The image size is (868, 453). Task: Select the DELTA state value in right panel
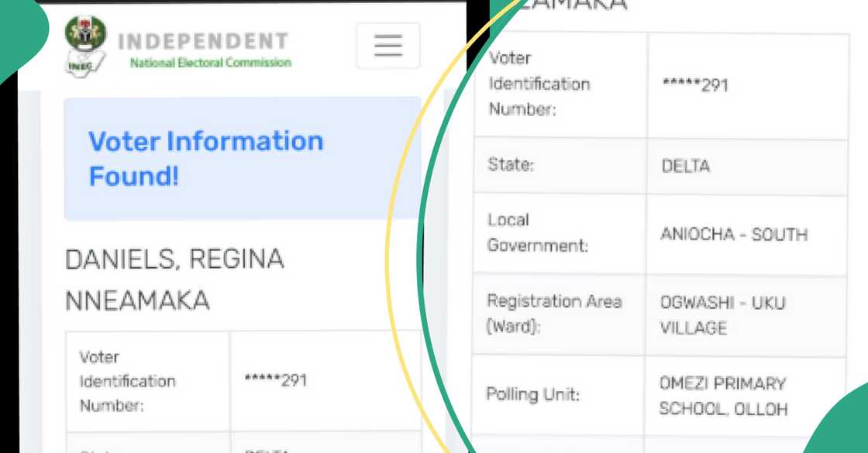point(685,166)
